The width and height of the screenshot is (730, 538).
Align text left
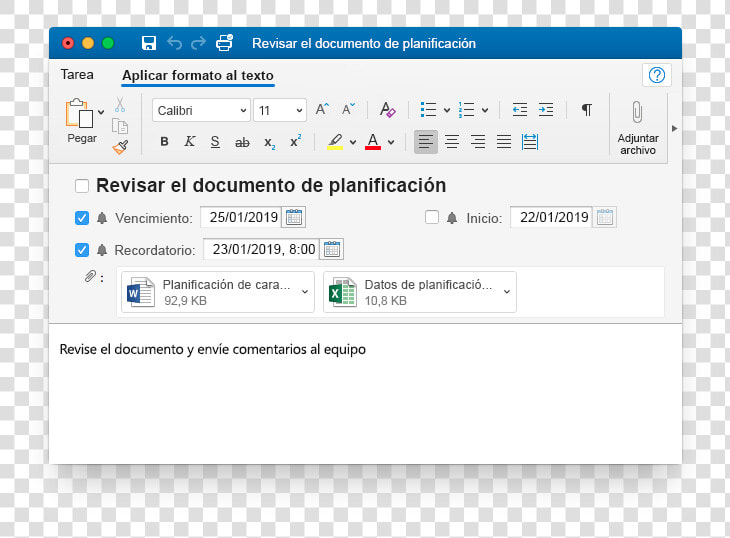coord(426,141)
